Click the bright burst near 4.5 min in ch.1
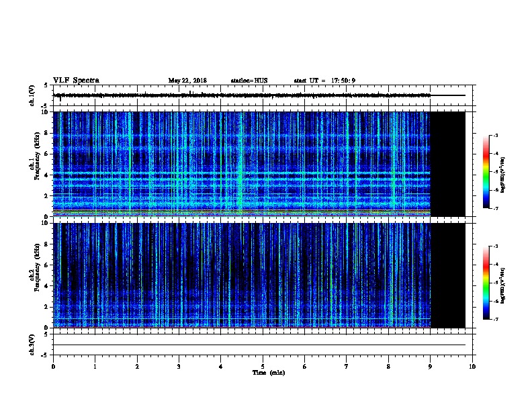Image resolution: width=532 pixels, height=411 pixels. point(240,164)
